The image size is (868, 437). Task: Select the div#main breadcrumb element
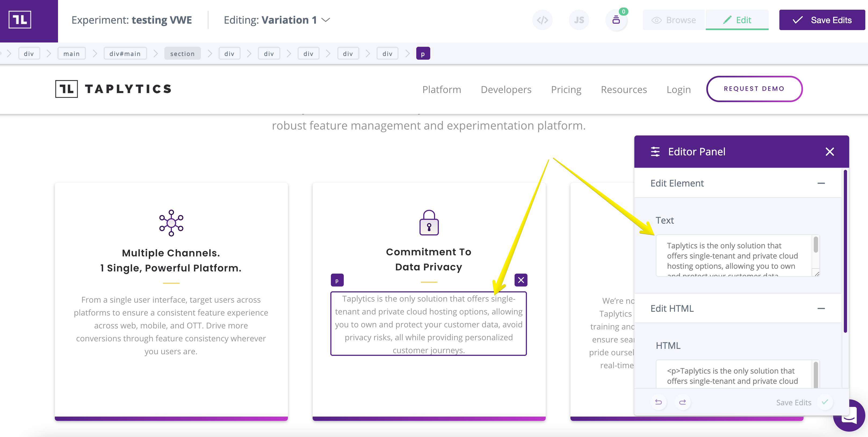click(125, 53)
